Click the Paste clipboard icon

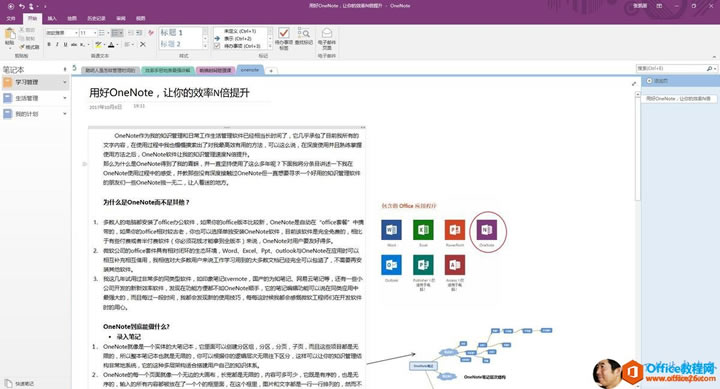coord(10,34)
